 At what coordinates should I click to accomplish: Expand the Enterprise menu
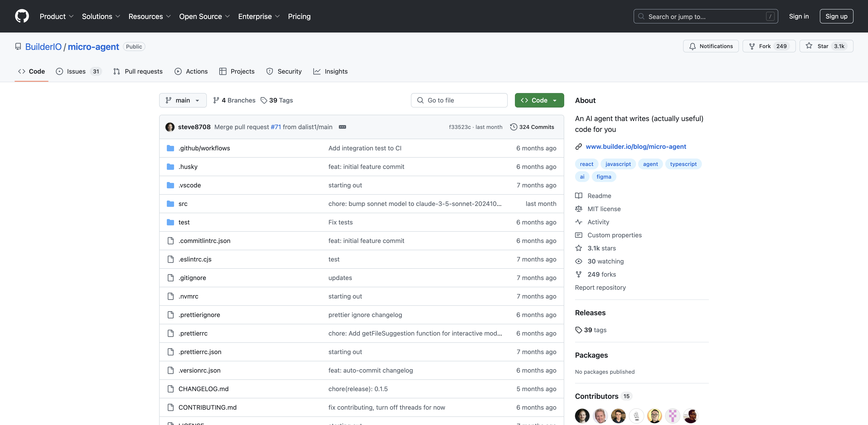coord(259,16)
